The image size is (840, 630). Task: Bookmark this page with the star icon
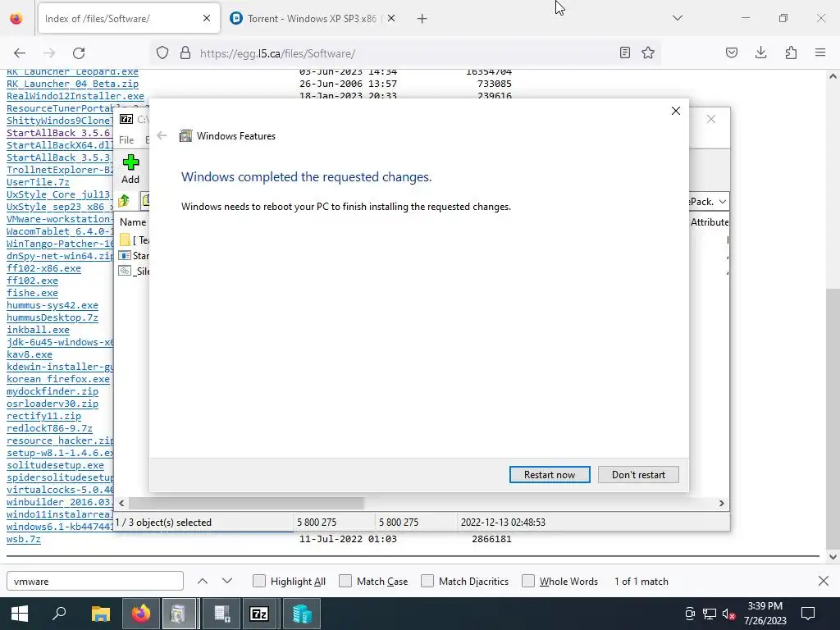(648, 52)
